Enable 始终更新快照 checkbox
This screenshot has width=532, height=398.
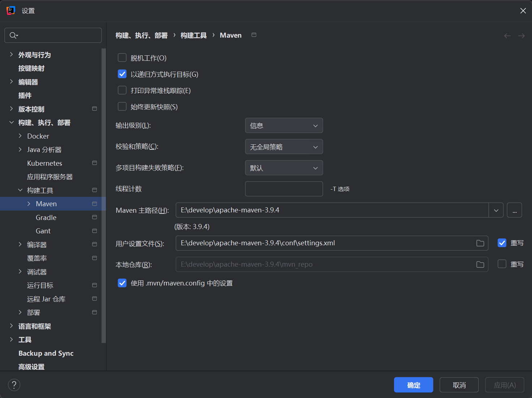tap(122, 107)
